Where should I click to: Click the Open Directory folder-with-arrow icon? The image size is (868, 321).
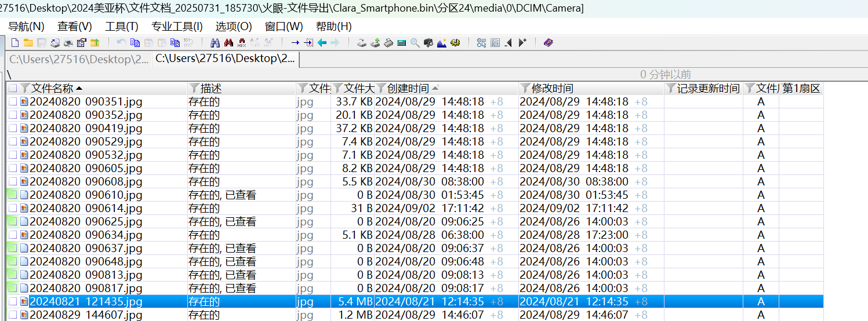pyautogui.click(x=95, y=43)
